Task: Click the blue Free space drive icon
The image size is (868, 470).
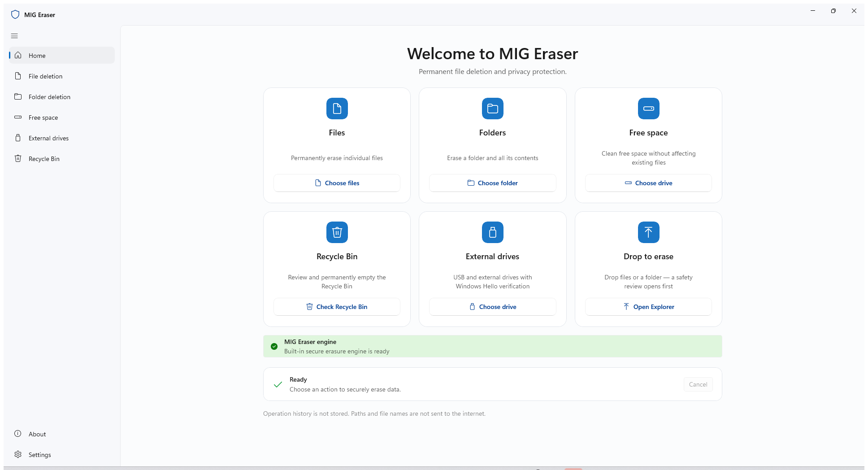Action: (x=648, y=109)
